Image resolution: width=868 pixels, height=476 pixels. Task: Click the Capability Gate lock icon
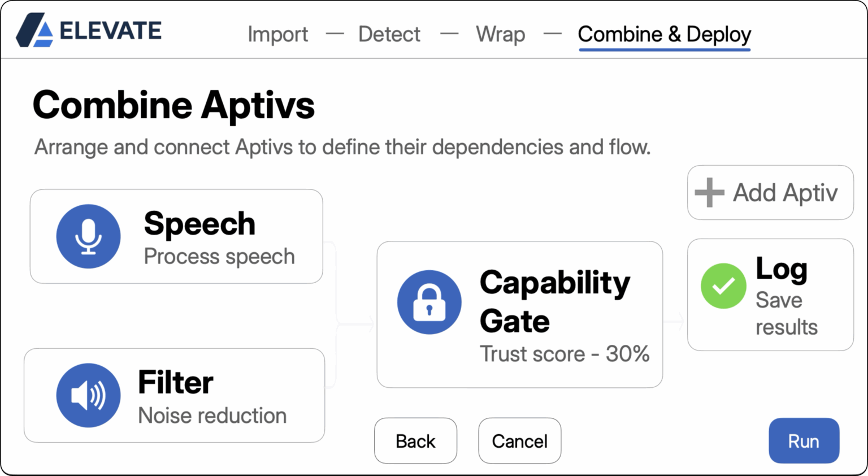(x=429, y=302)
